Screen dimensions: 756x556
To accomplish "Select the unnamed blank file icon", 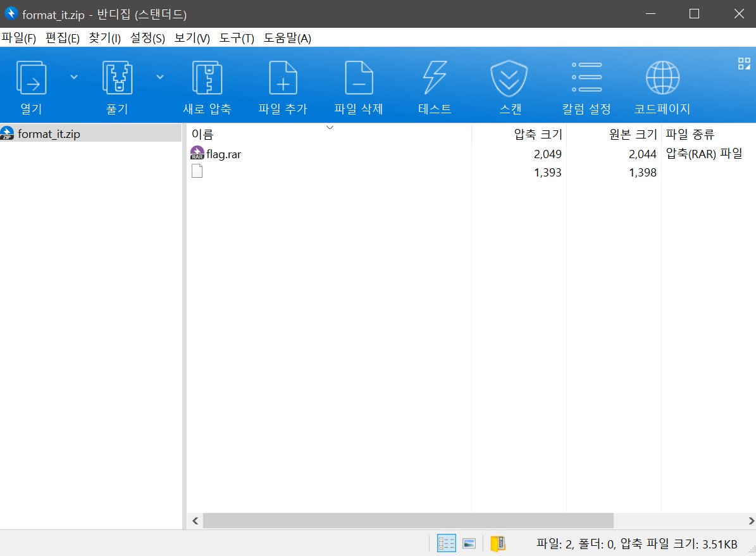I will pyautogui.click(x=197, y=171).
